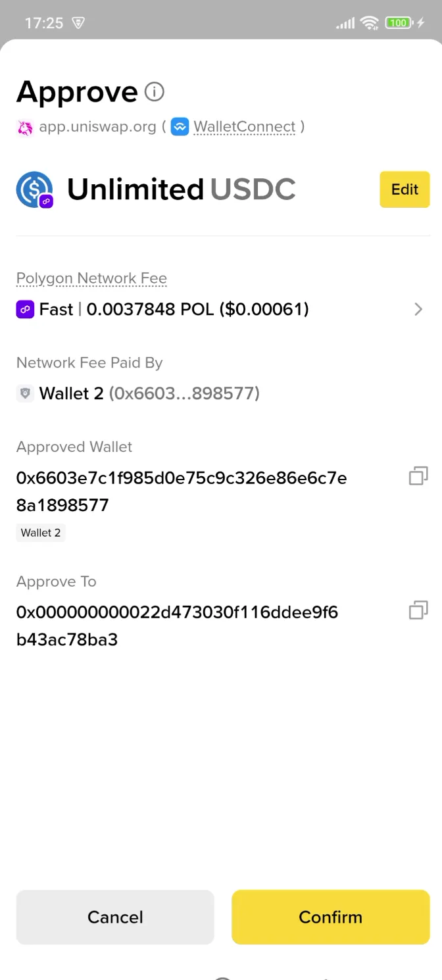The height and width of the screenshot is (980, 442).
Task: Click the shield icon beside Wallet 2
Action: tap(24, 393)
